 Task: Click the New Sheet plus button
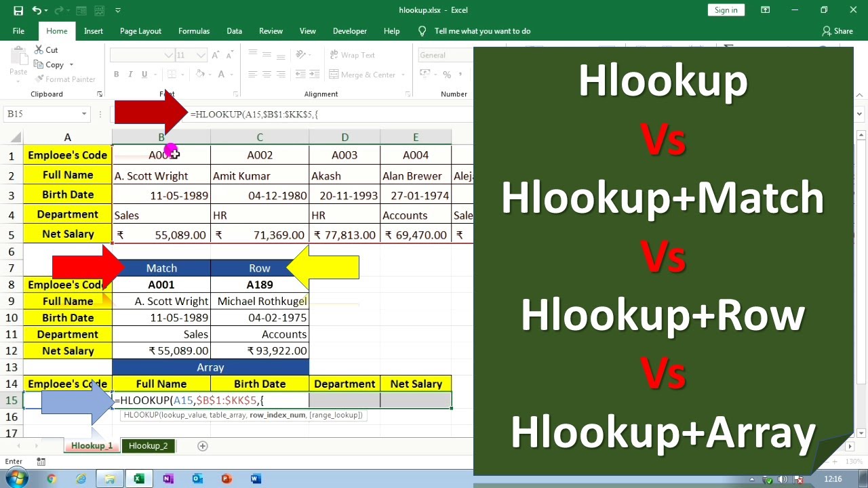202,446
